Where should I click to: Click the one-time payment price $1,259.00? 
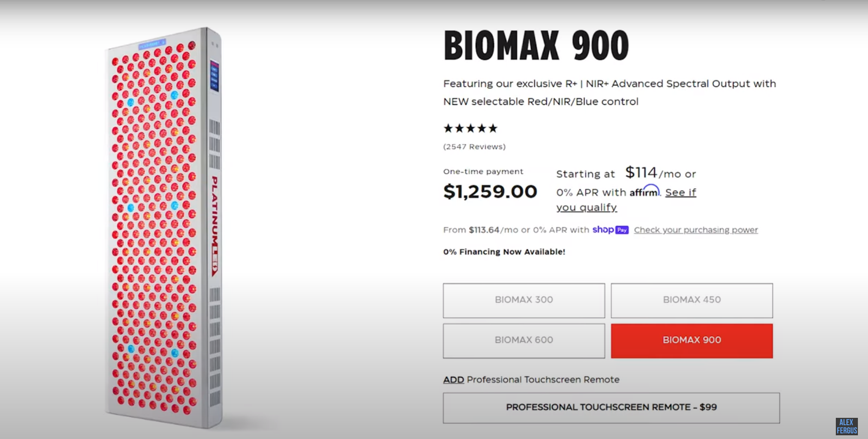tap(490, 191)
